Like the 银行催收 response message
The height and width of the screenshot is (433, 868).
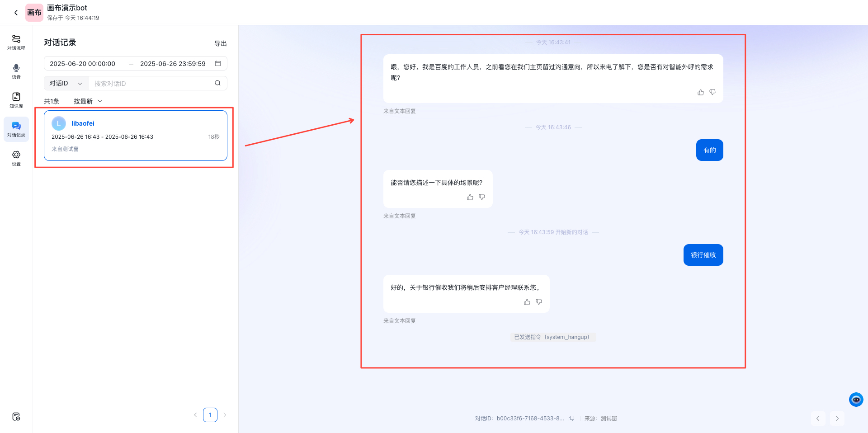[x=527, y=302]
